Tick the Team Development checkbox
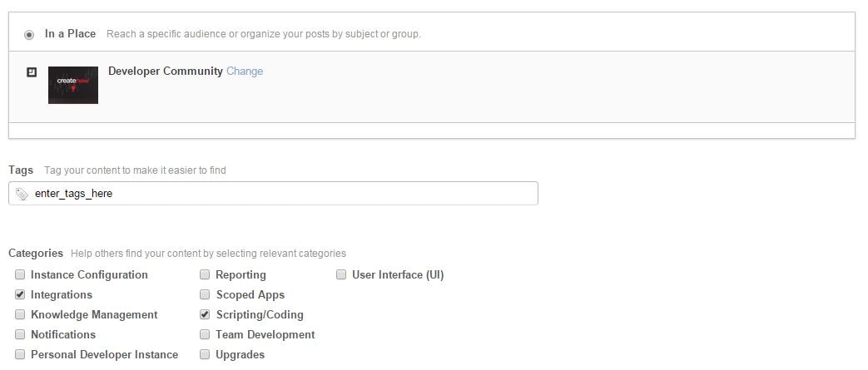 pos(205,334)
